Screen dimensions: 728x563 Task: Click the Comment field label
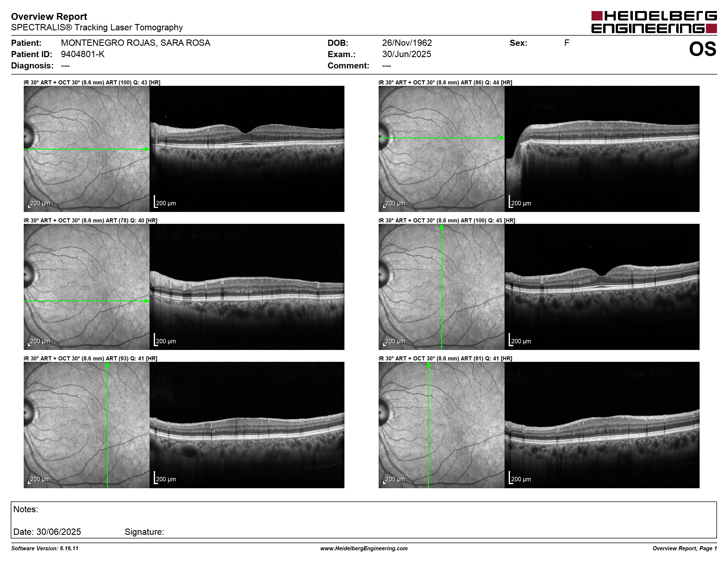click(348, 66)
